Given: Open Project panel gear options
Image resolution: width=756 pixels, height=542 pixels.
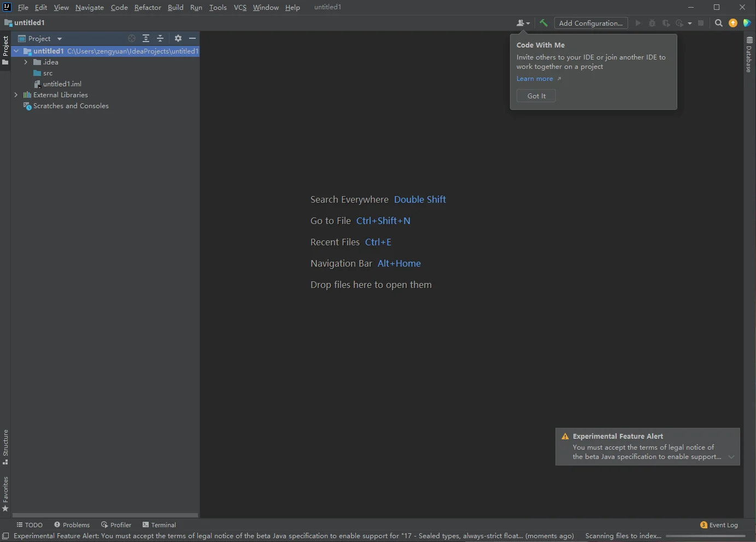Looking at the screenshot, I should 178,38.
